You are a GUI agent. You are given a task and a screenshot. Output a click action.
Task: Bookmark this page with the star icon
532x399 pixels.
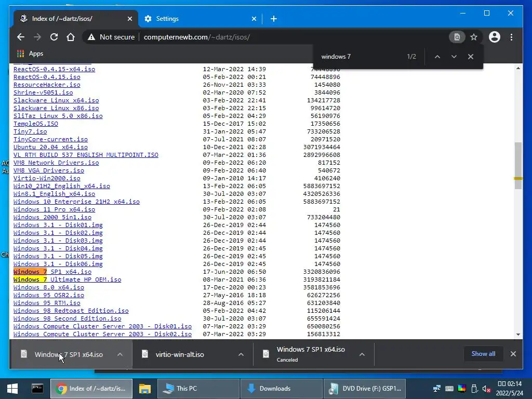[474, 37]
